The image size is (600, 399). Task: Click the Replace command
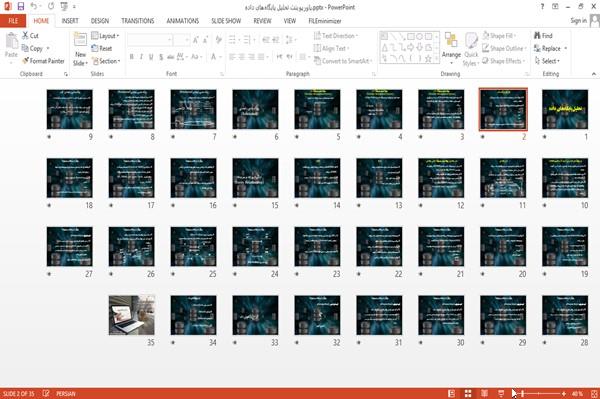(548, 49)
